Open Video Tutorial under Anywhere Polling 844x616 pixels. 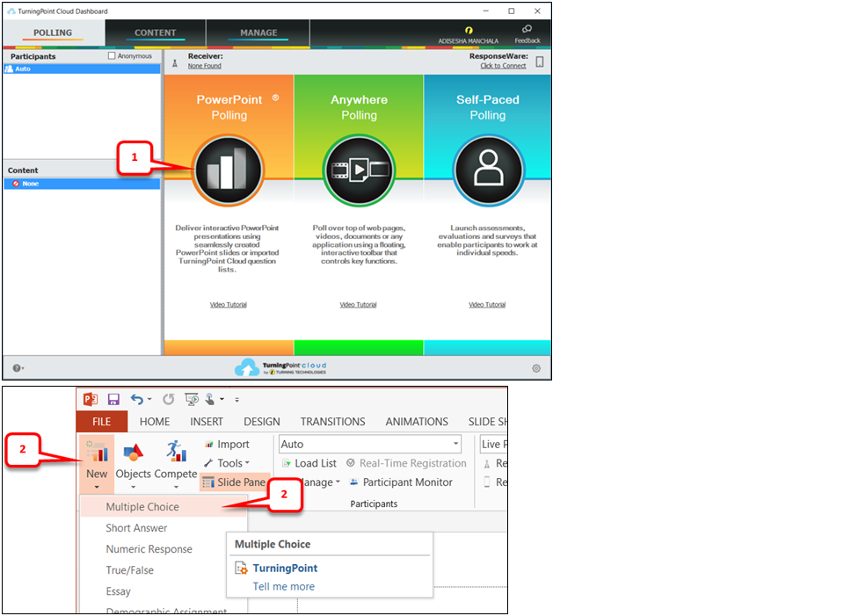358,305
